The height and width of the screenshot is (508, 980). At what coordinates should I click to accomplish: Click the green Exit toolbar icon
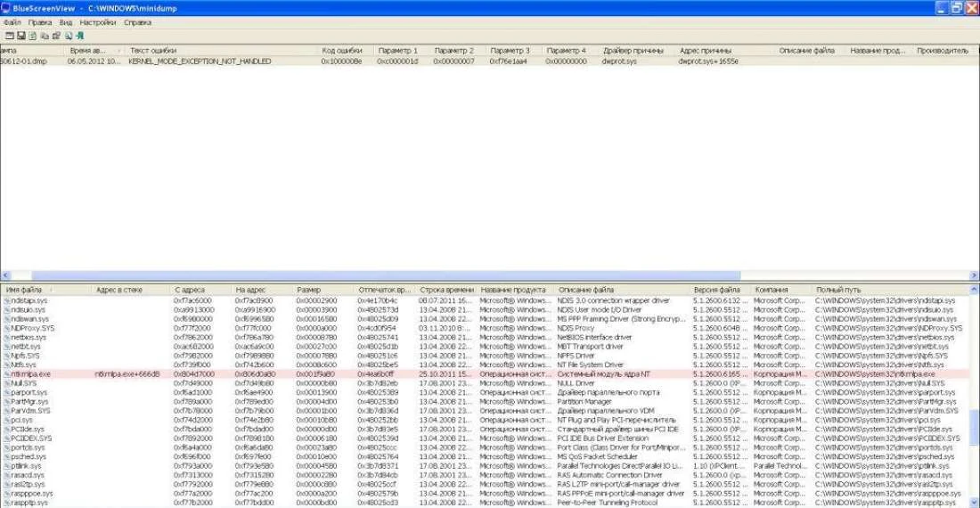click(79, 37)
